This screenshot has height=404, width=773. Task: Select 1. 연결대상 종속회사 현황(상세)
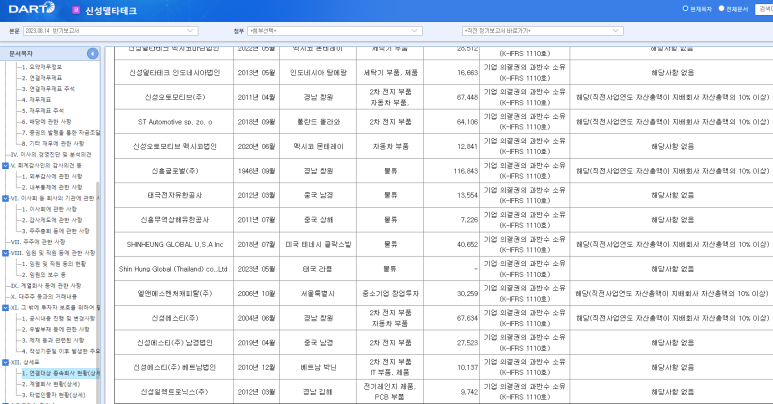click(x=61, y=373)
